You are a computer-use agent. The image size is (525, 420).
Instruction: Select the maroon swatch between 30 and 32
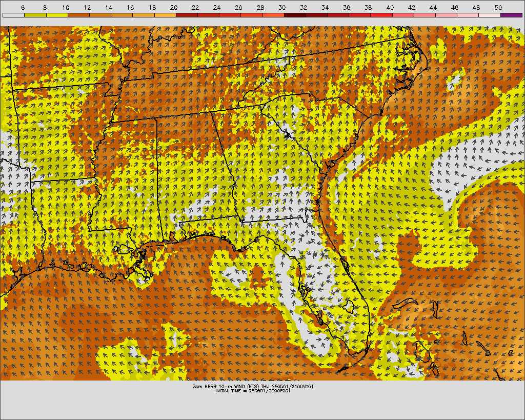(295, 15)
